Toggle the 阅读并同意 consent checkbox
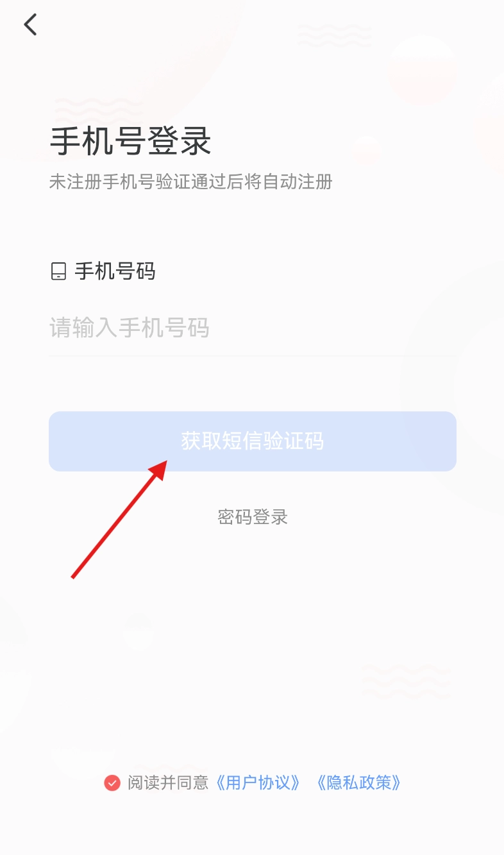Image resolution: width=504 pixels, height=855 pixels. click(x=112, y=783)
